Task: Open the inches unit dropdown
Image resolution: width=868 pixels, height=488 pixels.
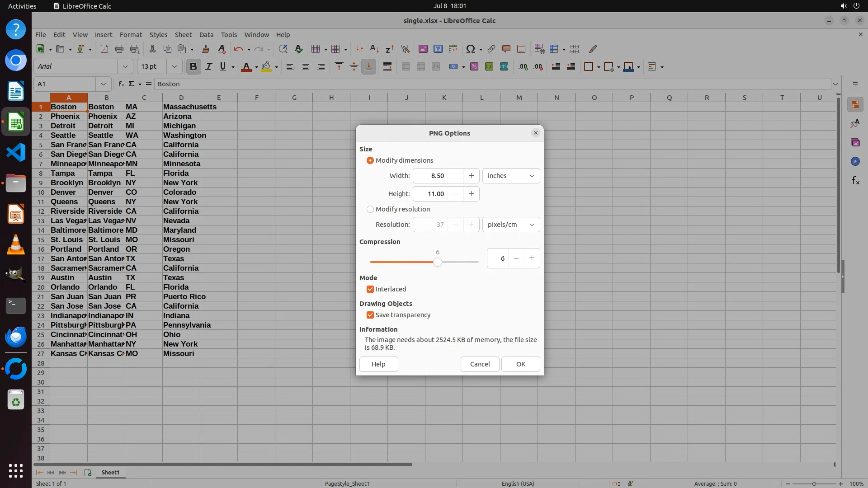Action: pyautogui.click(x=511, y=176)
